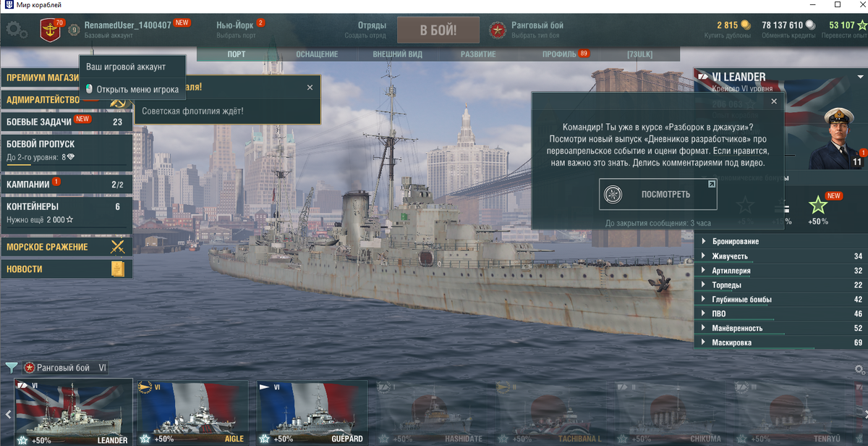The image size is (868, 446).
Task: Select Открыть меню игрока context entry
Action: pyautogui.click(x=132, y=89)
